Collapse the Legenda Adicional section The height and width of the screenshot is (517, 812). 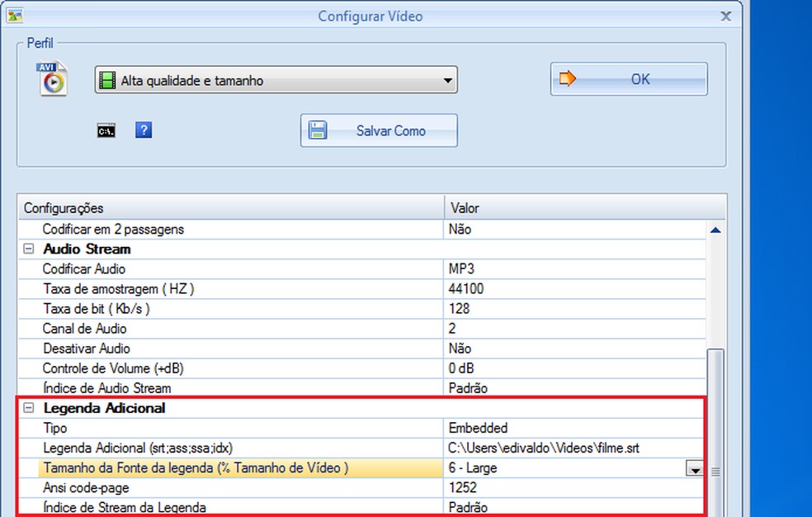coord(28,407)
